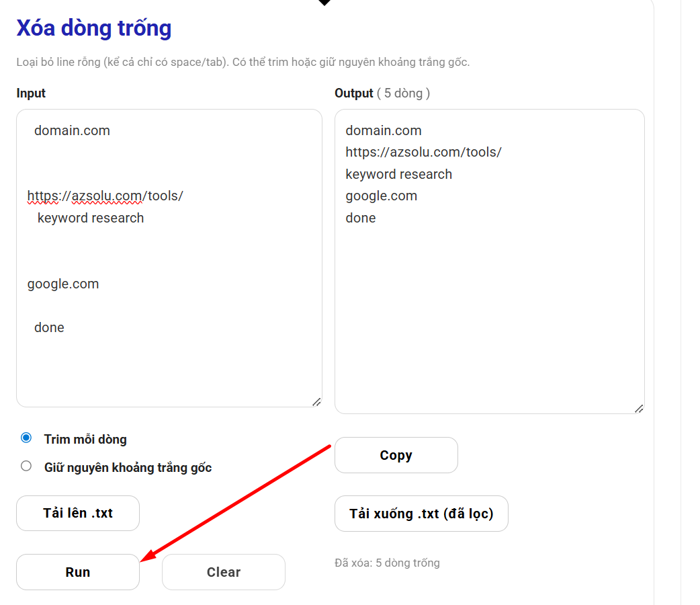The image size is (700, 605).
Task: Select the "Trim mỗi dòng" radio option
Action: [26, 438]
